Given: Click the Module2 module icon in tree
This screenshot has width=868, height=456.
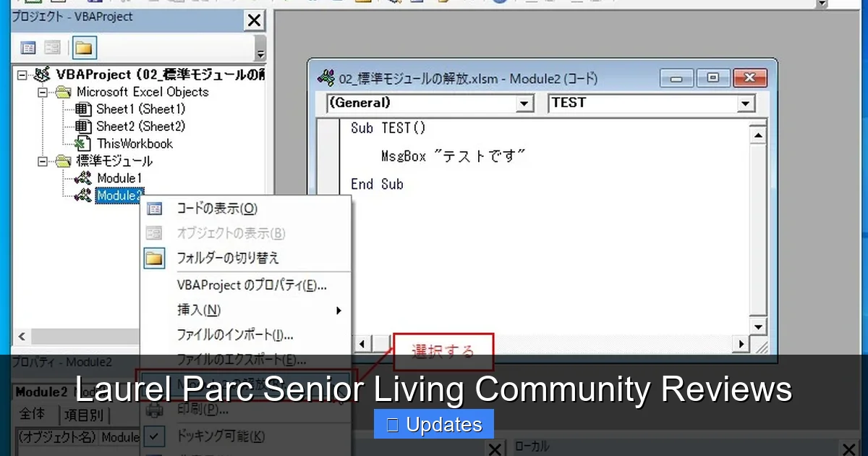Looking at the screenshot, I should [83, 195].
